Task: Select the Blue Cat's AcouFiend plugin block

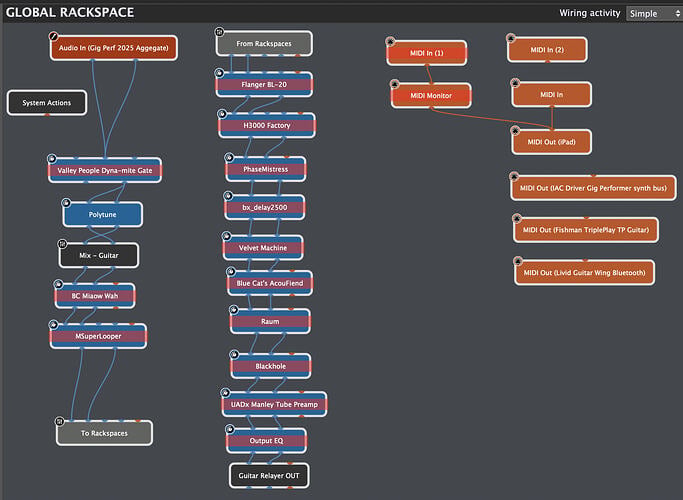Action: [270, 283]
